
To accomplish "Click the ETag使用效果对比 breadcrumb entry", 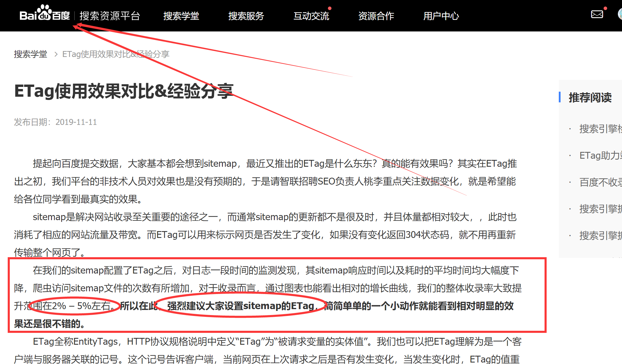I will (x=116, y=54).
